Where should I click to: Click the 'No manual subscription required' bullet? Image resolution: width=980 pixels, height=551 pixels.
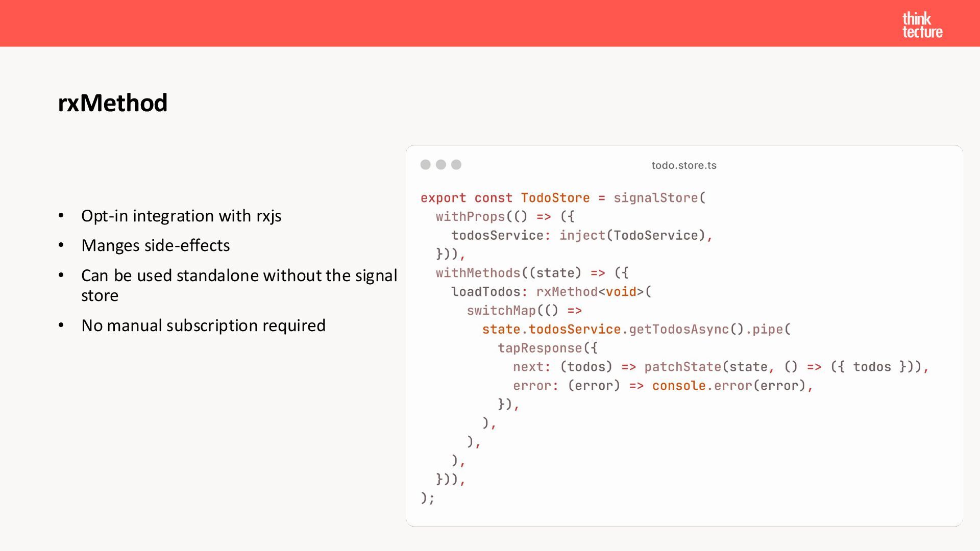(x=203, y=325)
